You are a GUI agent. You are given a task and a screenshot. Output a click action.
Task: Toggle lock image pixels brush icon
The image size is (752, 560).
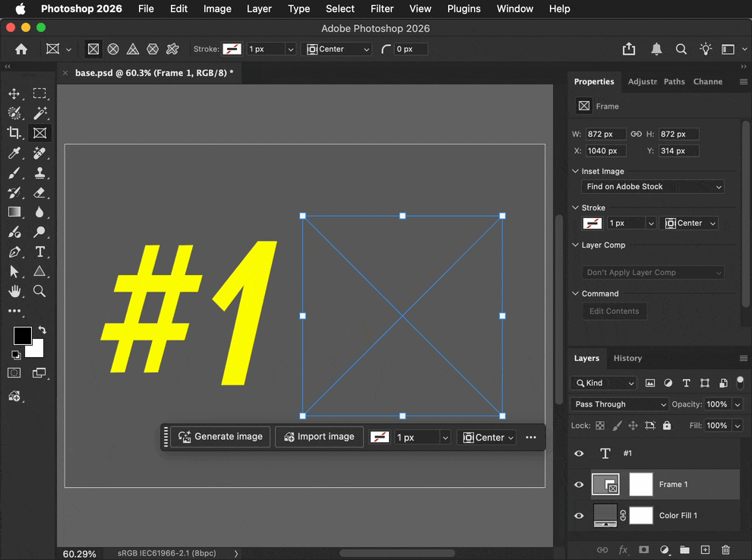[x=618, y=426]
